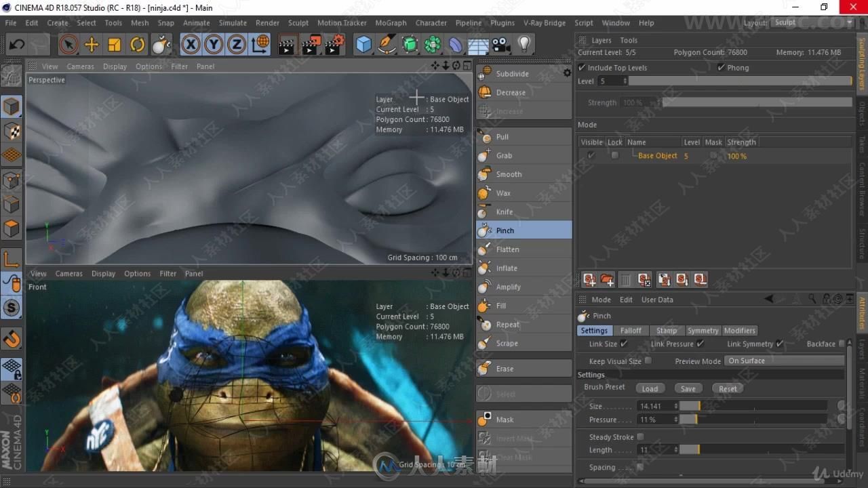The image size is (868, 488).
Task: Open the Sculpt menu
Action: pyautogui.click(x=298, y=22)
